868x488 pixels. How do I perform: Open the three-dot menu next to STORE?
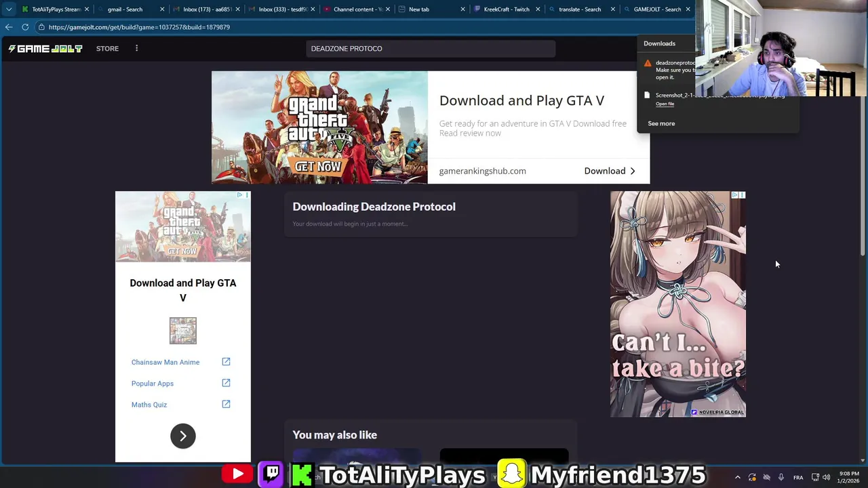coord(136,48)
